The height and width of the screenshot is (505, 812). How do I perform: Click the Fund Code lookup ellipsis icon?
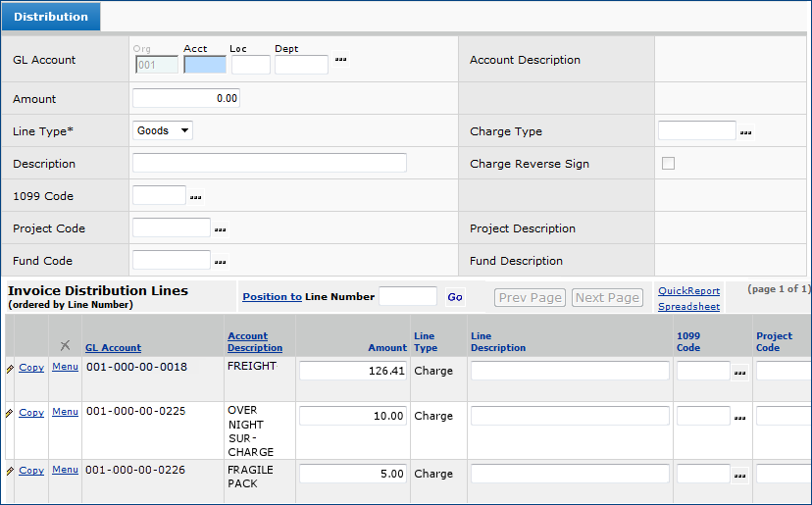click(x=221, y=262)
